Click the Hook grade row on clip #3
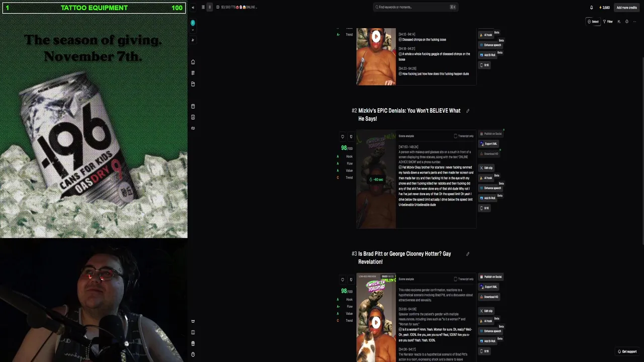 click(x=345, y=300)
